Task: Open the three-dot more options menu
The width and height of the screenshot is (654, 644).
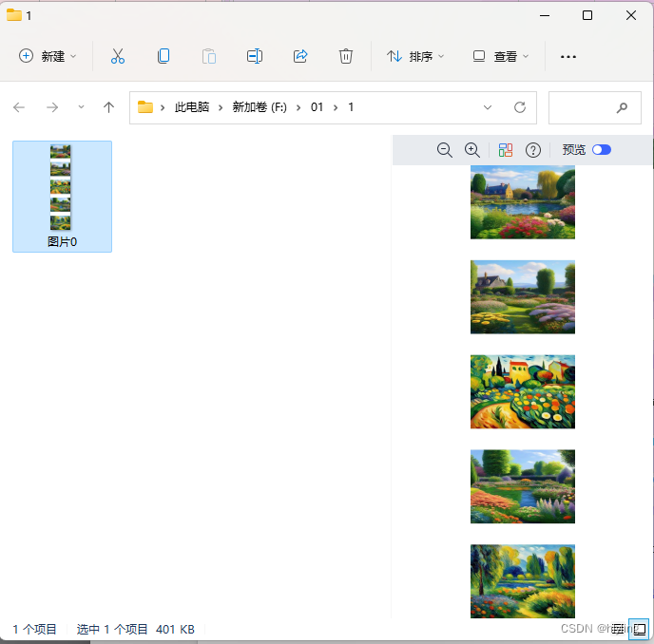Action: coord(568,57)
